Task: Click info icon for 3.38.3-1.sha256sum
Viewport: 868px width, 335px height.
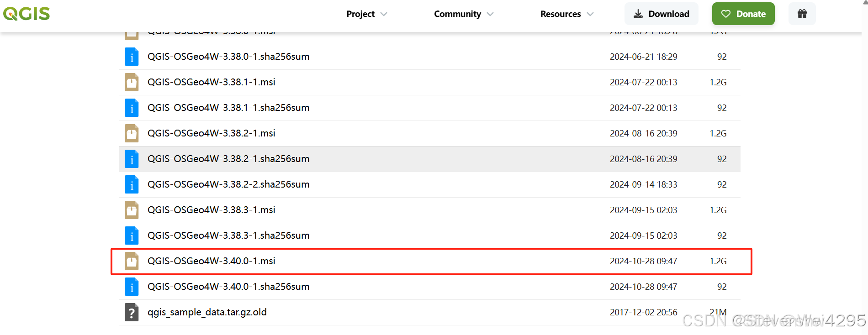Action: (x=132, y=236)
